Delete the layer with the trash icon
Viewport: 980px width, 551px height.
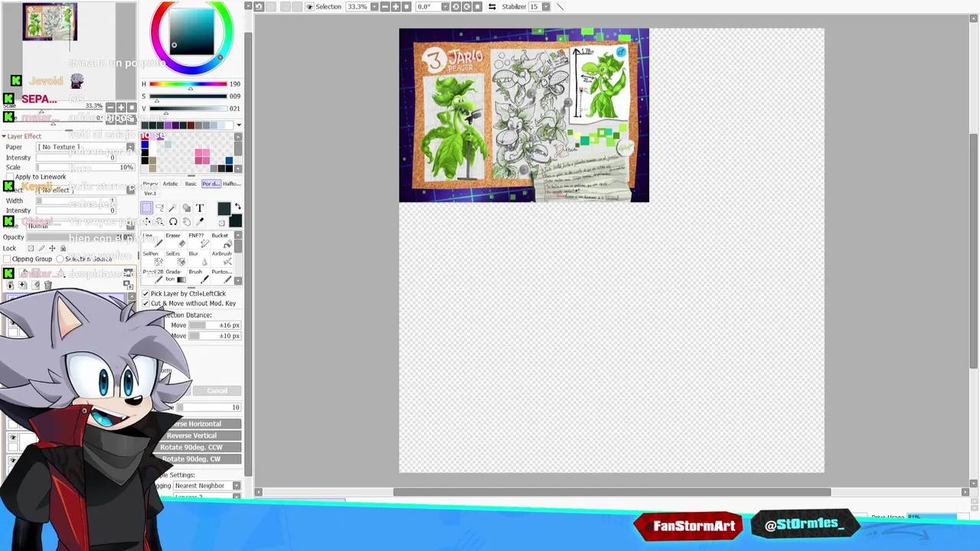[x=47, y=285]
